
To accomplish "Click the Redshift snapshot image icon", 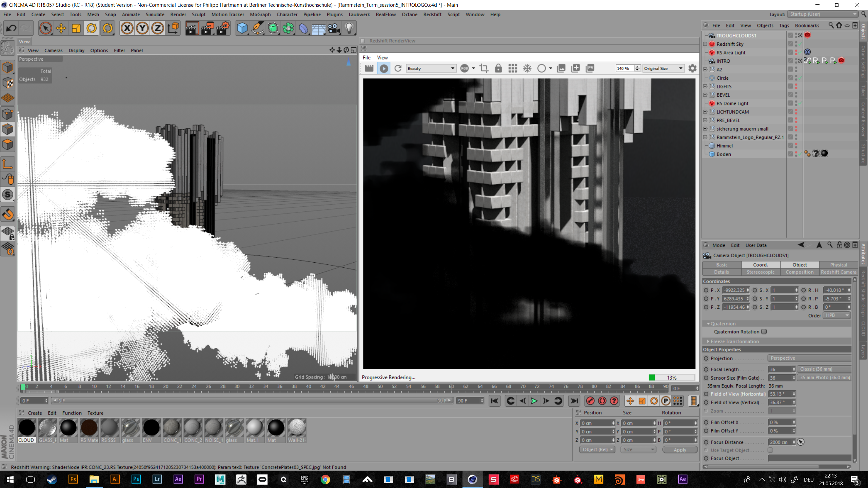I will coord(561,68).
